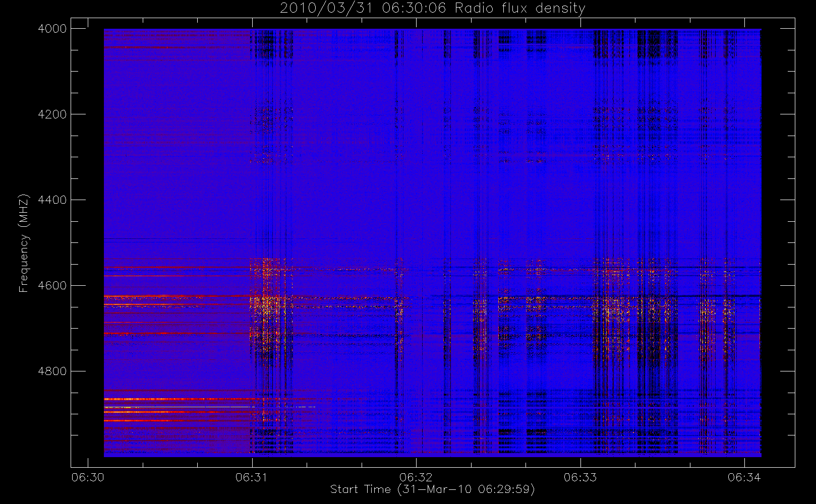
Task: Click the 4000 frequency axis label
Action: pyautogui.click(x=52, y=29)
